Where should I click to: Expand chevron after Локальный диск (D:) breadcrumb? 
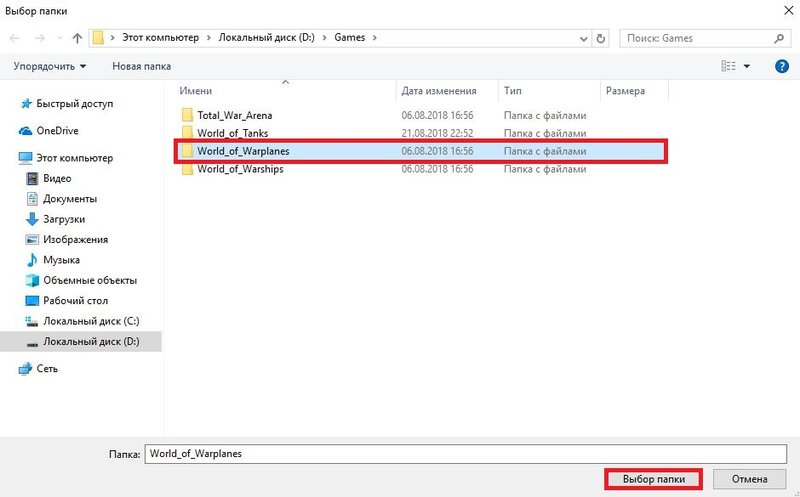pos(324,38)
